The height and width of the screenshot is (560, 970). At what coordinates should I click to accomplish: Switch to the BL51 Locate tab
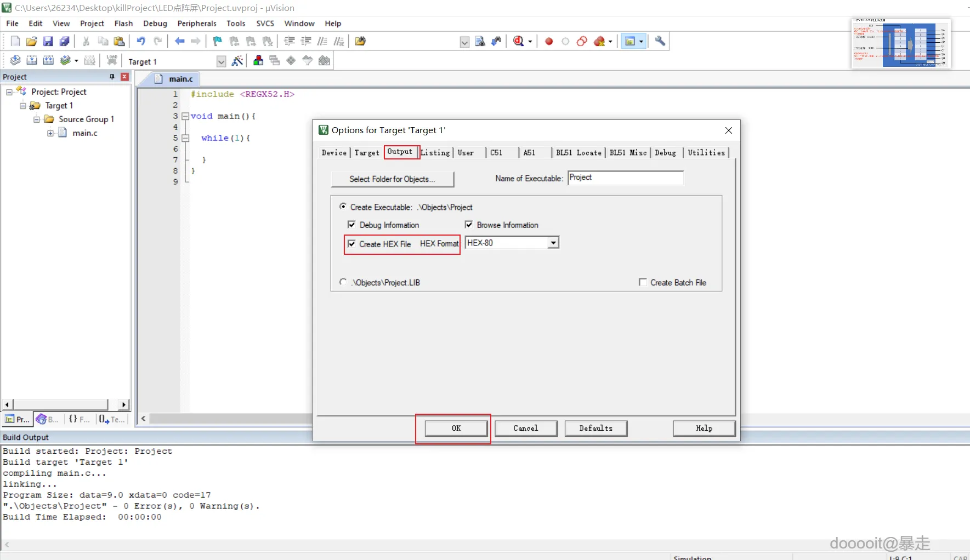[578, 153]
